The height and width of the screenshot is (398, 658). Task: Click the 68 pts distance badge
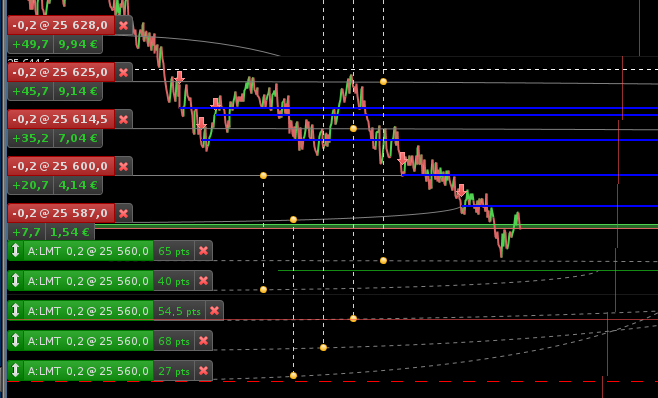click(174, 341)
